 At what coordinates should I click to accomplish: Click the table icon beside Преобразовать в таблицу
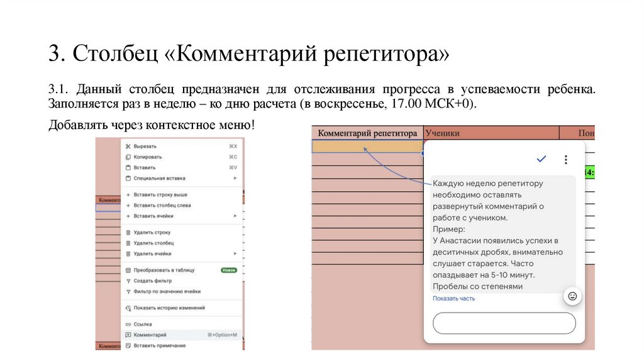pyautogui.click(x=128, y=270)
